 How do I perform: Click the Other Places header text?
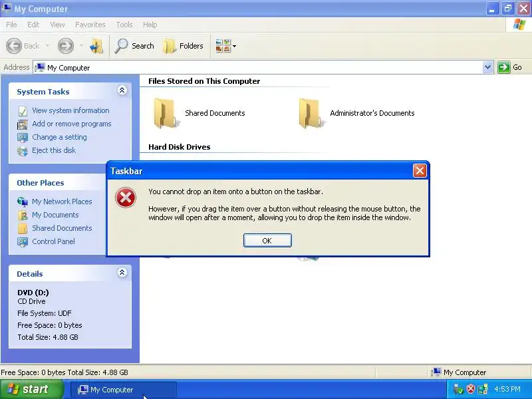pos(41,182)
